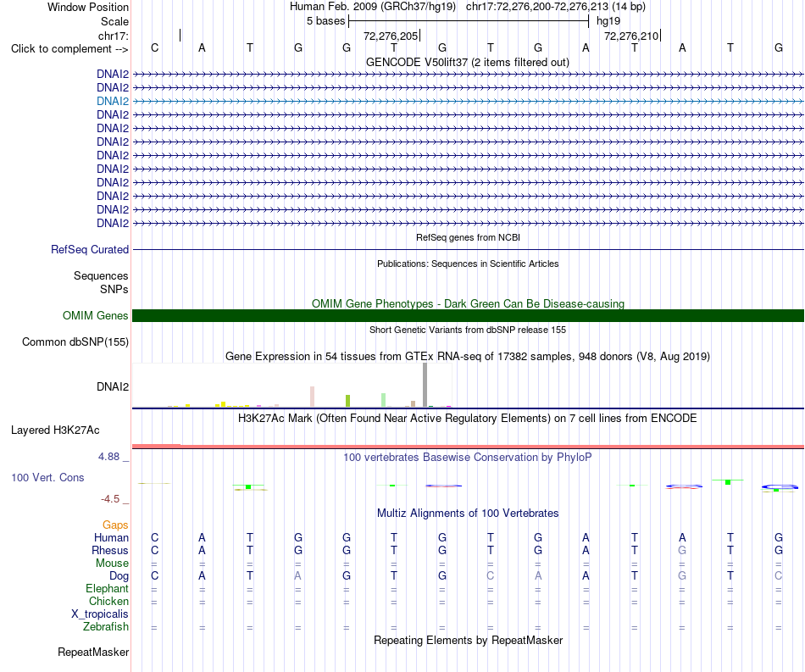Click the Rhesus species label
The width and height of the screenshot is (805, 672).
pyautogui.click(x=110, y=550)
